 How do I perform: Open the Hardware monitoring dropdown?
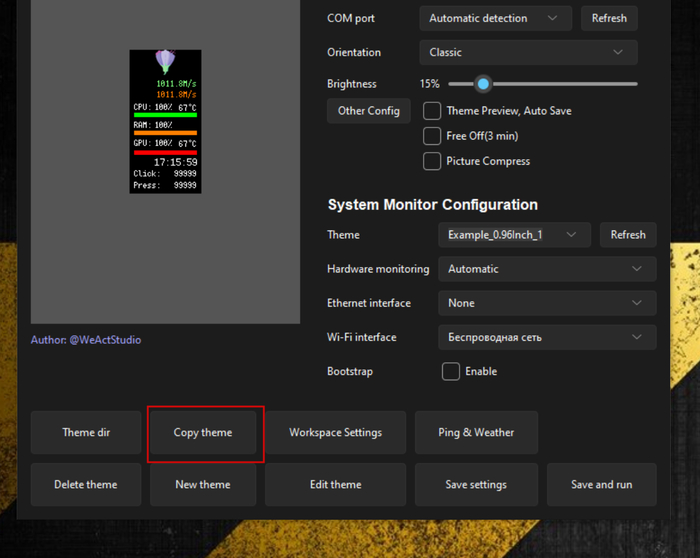tap(546, 269)
